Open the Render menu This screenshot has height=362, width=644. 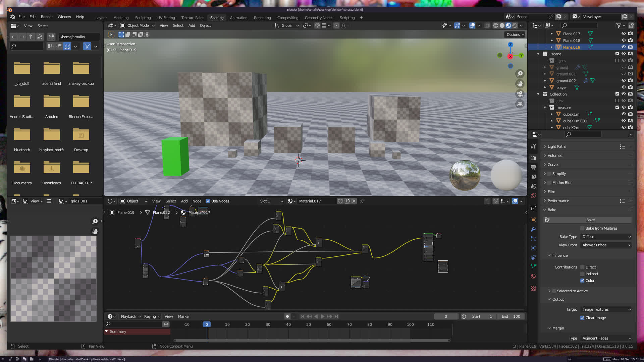pos(47,17)
